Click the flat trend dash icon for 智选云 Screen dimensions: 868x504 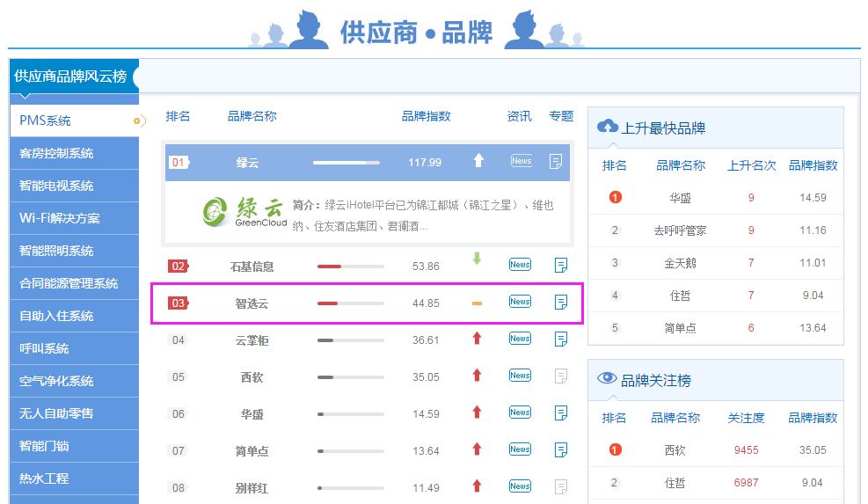(x=477, y=303)
